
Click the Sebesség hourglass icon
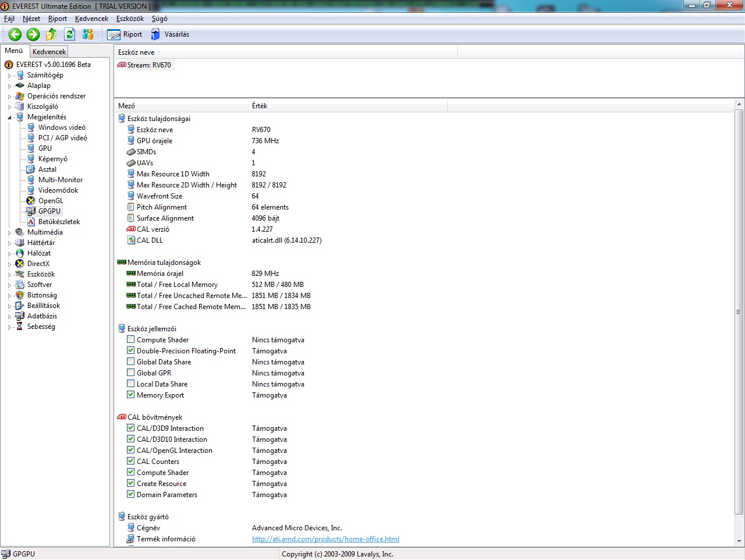[20, 327]
